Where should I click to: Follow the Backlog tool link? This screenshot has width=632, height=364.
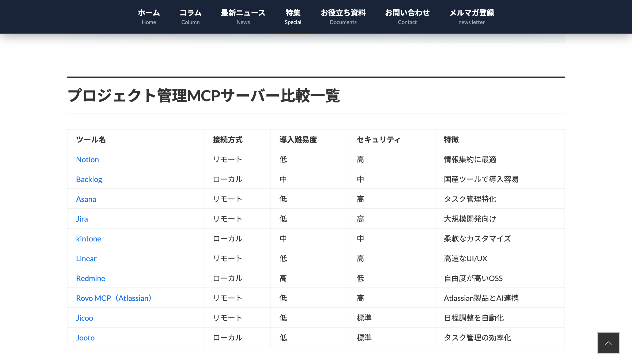89,179
